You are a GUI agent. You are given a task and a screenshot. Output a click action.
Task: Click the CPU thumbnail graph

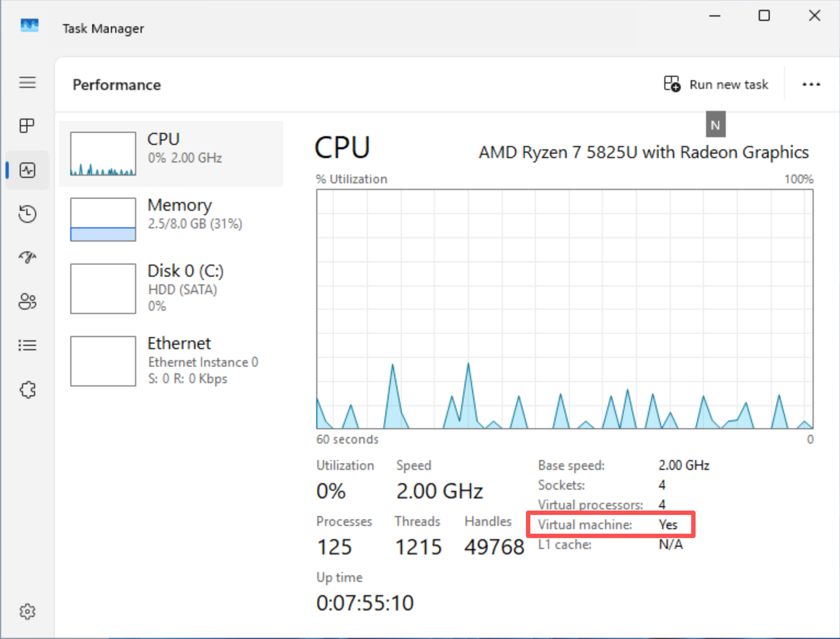pos(103,154)
